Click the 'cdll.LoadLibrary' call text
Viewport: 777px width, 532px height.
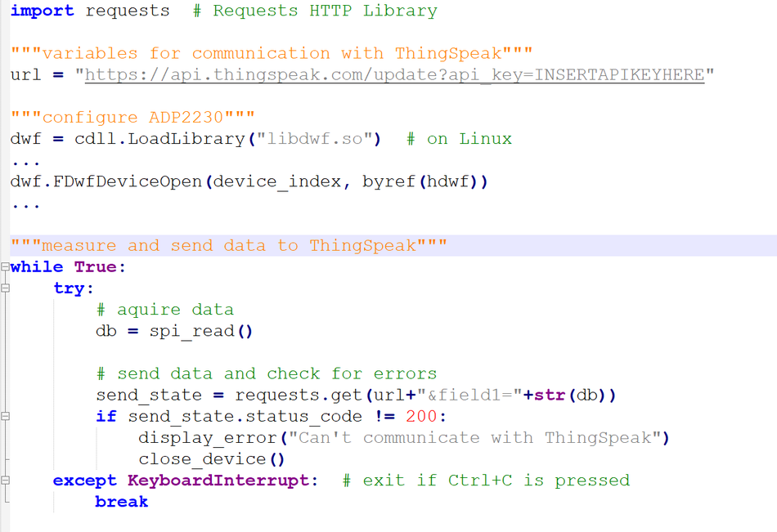click(159, 139)
